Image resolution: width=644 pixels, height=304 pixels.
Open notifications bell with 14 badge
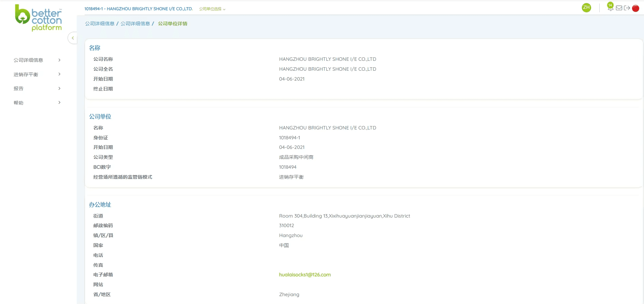click(610, 6)
